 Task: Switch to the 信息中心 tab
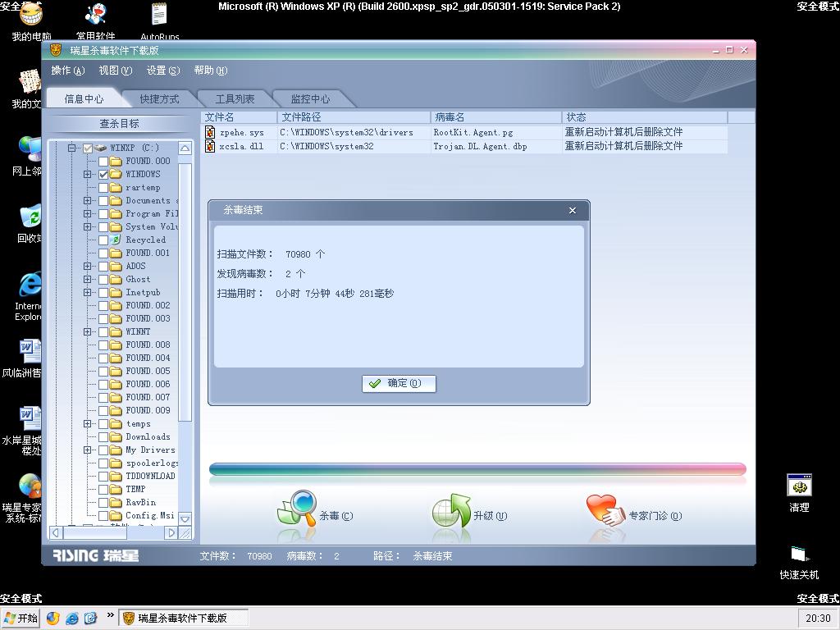tap(84, 99)
